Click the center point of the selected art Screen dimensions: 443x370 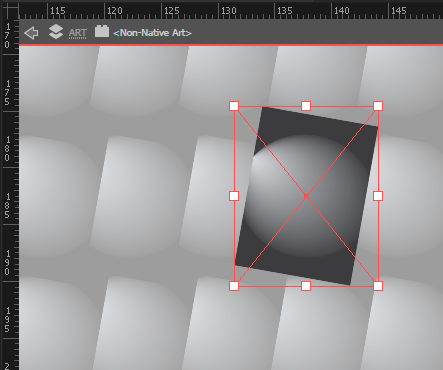(306, 196)
